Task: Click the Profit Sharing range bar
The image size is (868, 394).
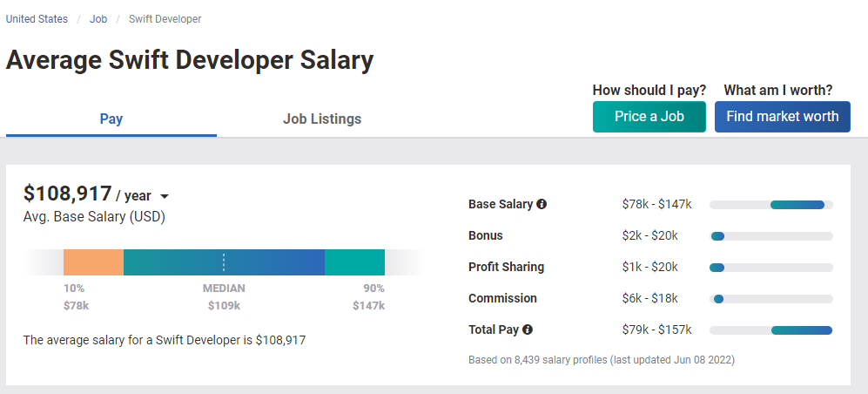Action: tap(771, 268)
